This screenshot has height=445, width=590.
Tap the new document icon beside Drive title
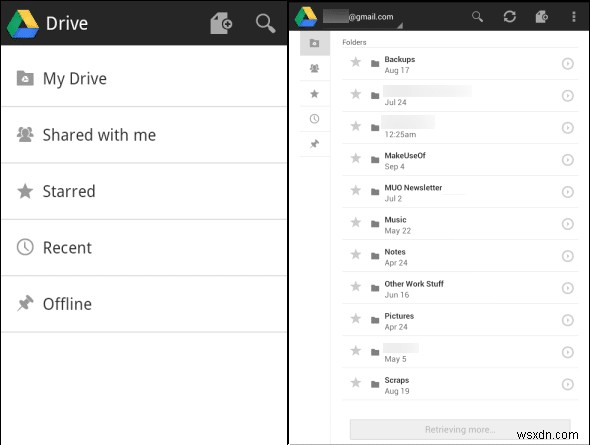tap(221, 23)
